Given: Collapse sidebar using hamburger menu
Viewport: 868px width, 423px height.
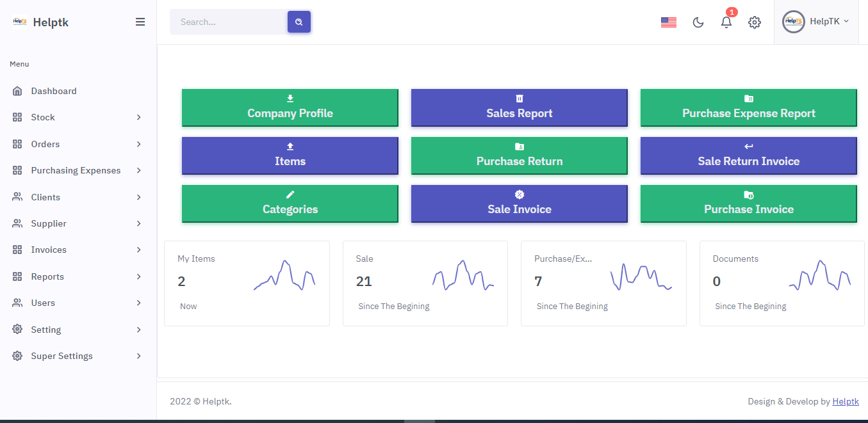Looking at the screenshot, I should [140, 22].
